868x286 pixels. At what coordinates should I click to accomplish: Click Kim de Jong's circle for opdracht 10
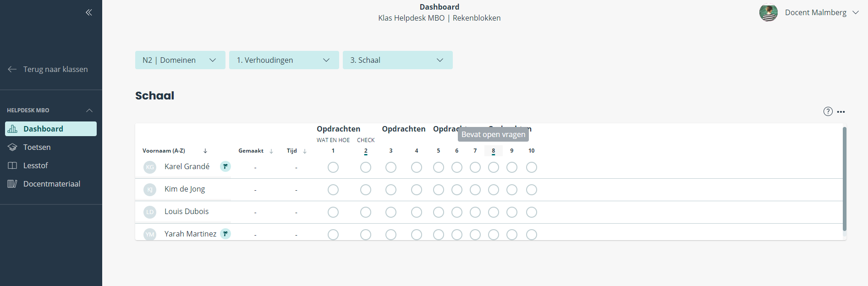coord(532,190)
